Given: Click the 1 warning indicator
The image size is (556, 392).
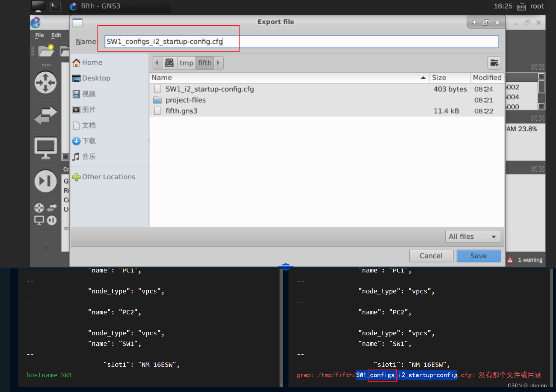Looking at the screenshot, I should coord(525,259).
